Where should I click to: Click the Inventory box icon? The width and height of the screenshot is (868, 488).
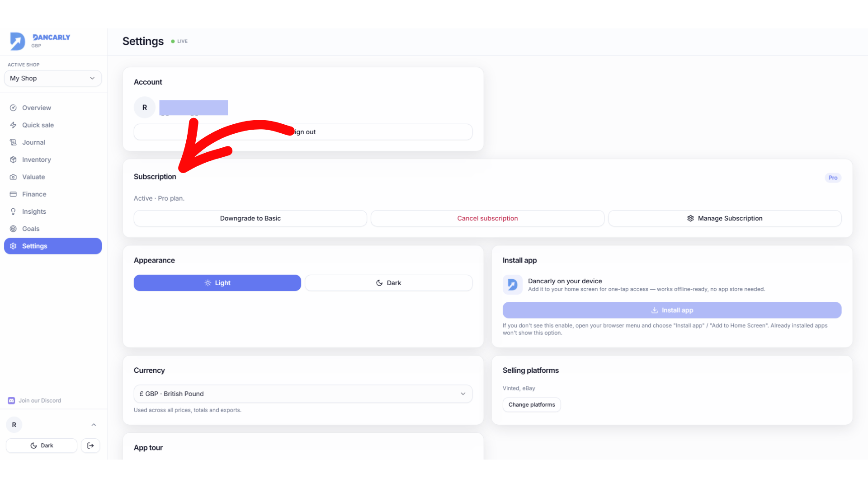13,160
